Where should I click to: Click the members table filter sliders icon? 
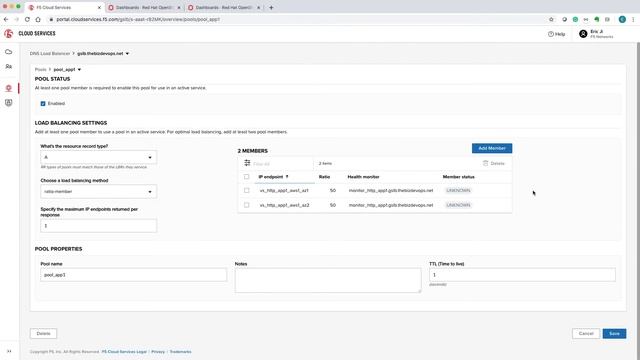(247, 163)
